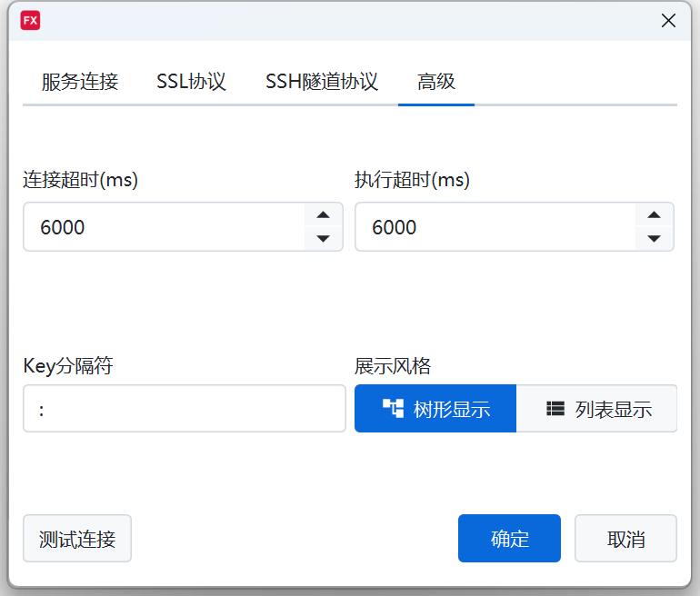700x596 pixels.
Task: Click the tree hierarchy icon in 树形显示
Action: (x=393, y=409)
